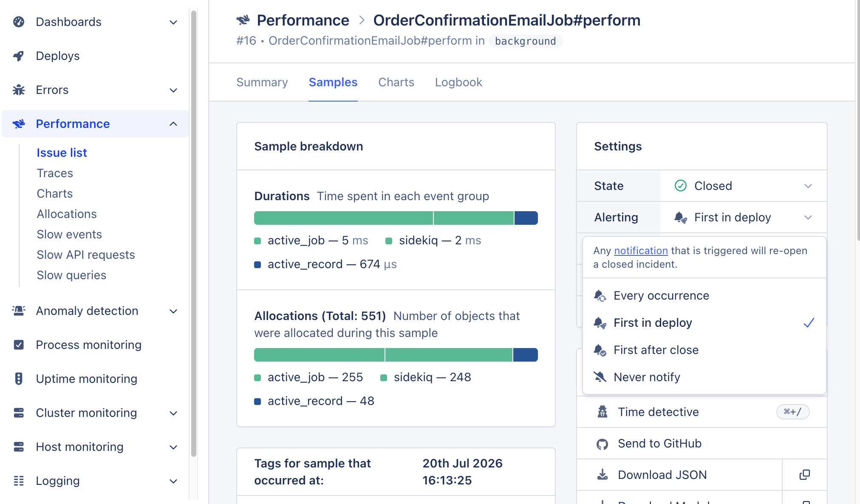The image size is (860, 504).
Task: Click the Download JSON button
Action: click(679, 475)
